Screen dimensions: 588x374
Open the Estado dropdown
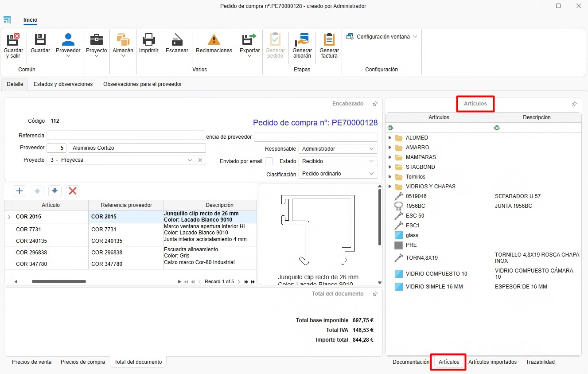[371, 161]
